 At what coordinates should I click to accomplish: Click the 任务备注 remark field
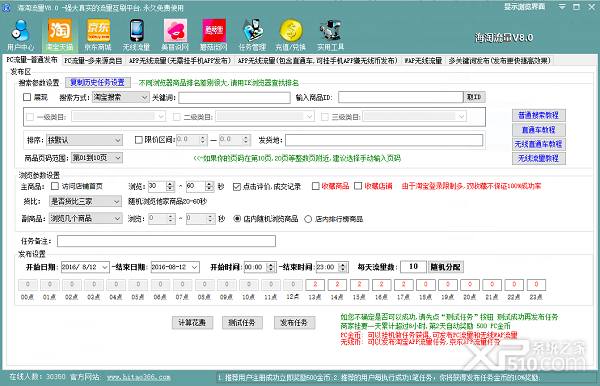pos(166,241)
